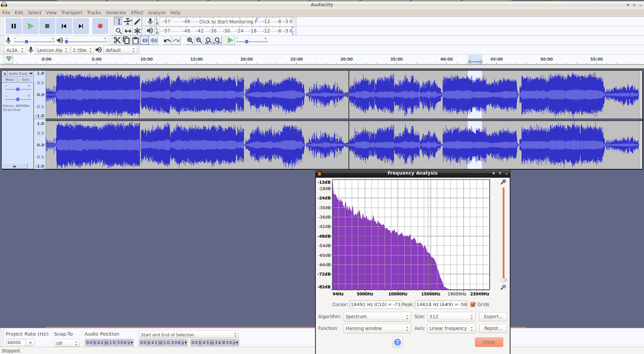Click the Pause transport button

tap(14, 26)
